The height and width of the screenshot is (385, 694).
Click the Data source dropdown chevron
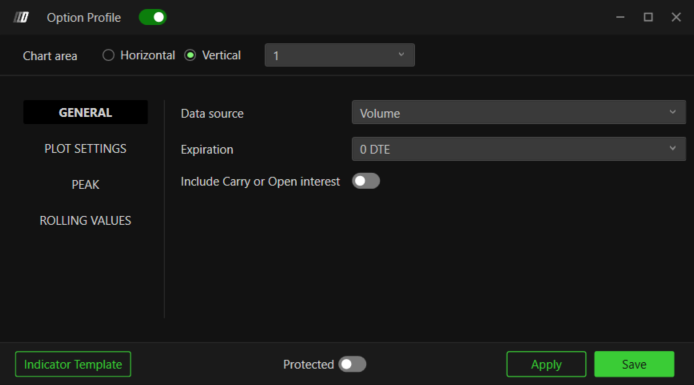click(672, 112)
